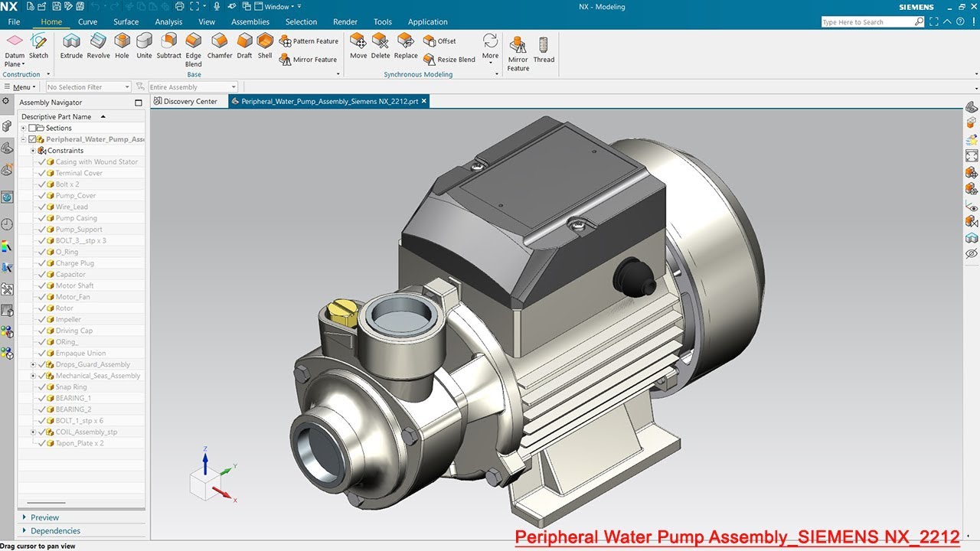Screen dimensions: 980x551
Task: Open the Entire Assembly scope dropdown
Action: [x=193, y=87]
